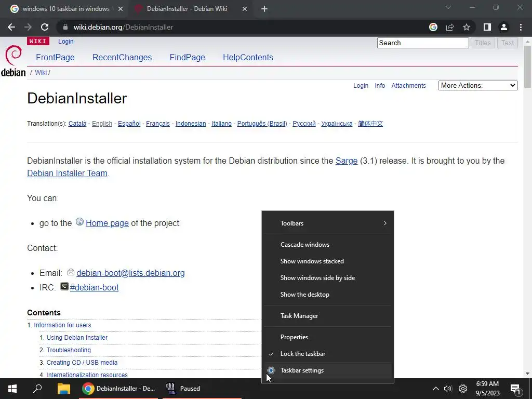
Task: Open Taskbar settings
Action: pyautogui.click(x=328, y=370)
